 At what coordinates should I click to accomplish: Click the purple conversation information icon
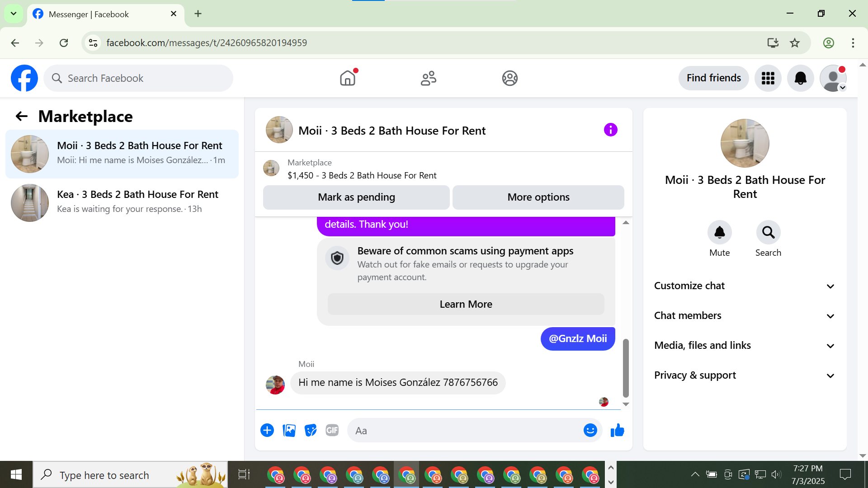pos(610,130)
